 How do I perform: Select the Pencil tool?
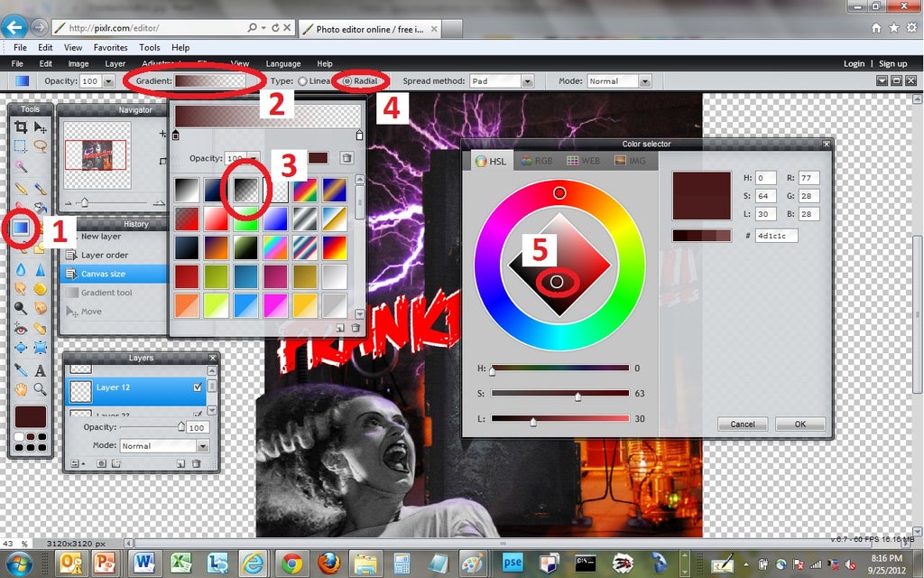point(21,188)
